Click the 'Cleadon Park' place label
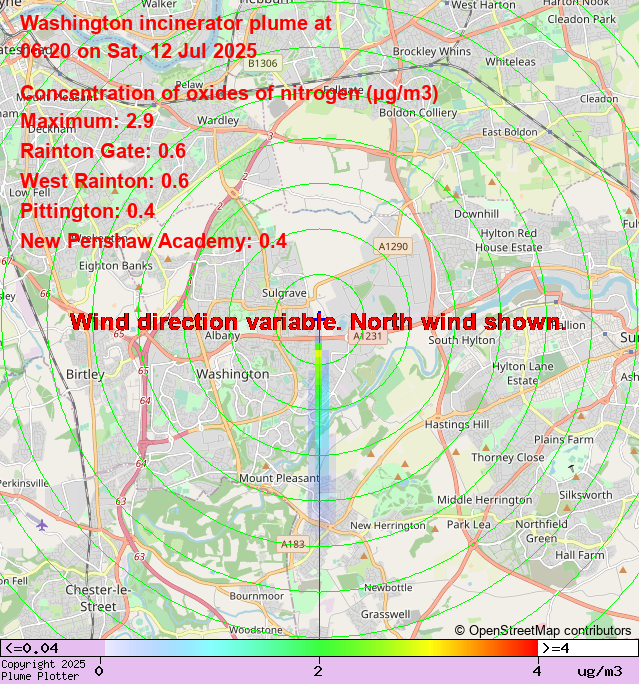This screenshot has height=684, width=639. pos(581,19)
